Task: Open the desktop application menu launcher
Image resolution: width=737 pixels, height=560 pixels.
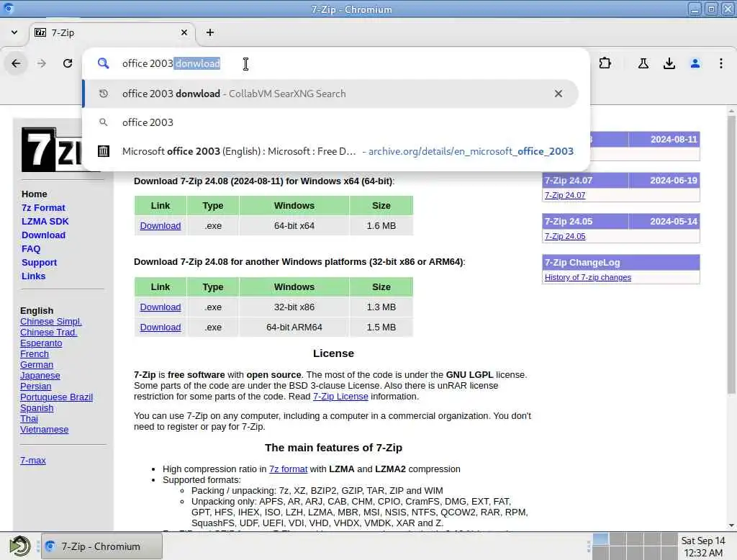Action: (x=19, y=546)
